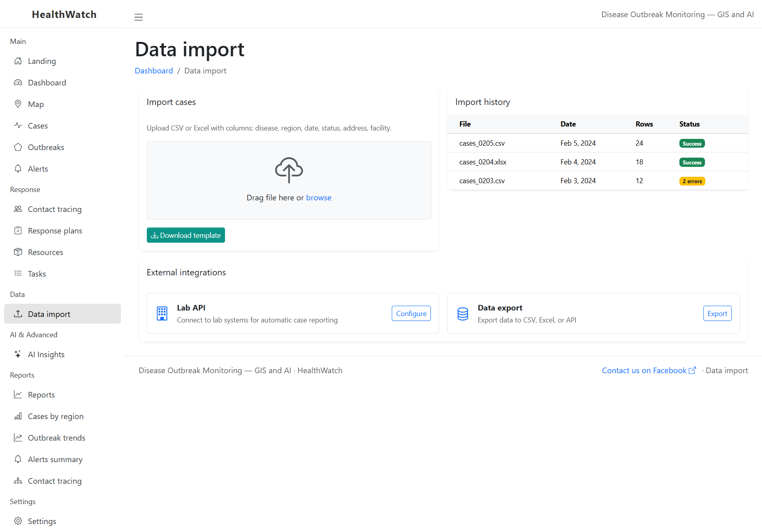Click browse to choose a file
Image resolution: width=762 pixels, height=532 pixels.
(318, 197)
